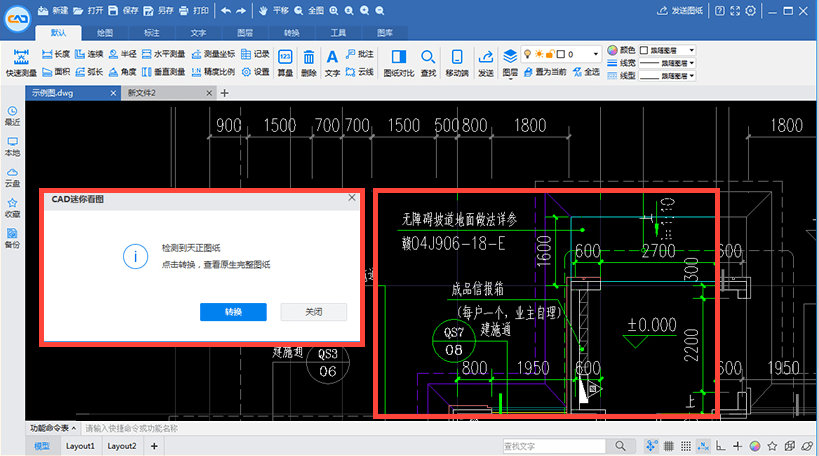Expand the 功能命令表 command list
This screenshot has height=456, width=819.
pos(53,428)
